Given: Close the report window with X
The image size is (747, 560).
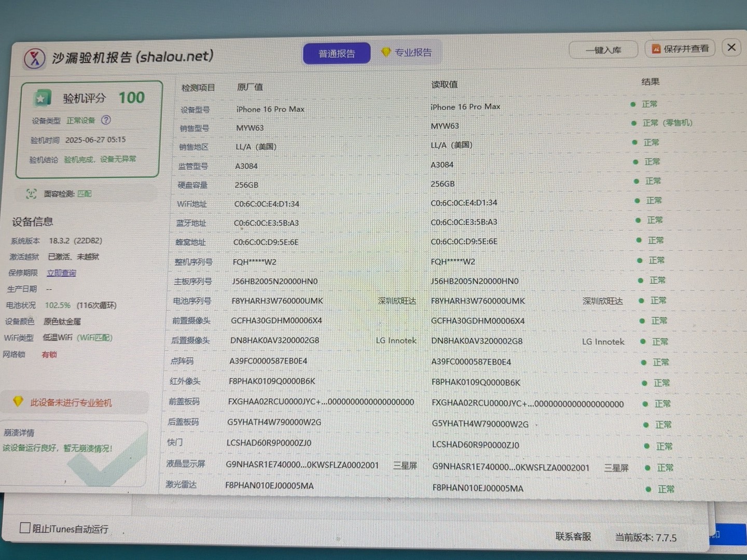Looking at the screenshot, I should tap(731, 47).
